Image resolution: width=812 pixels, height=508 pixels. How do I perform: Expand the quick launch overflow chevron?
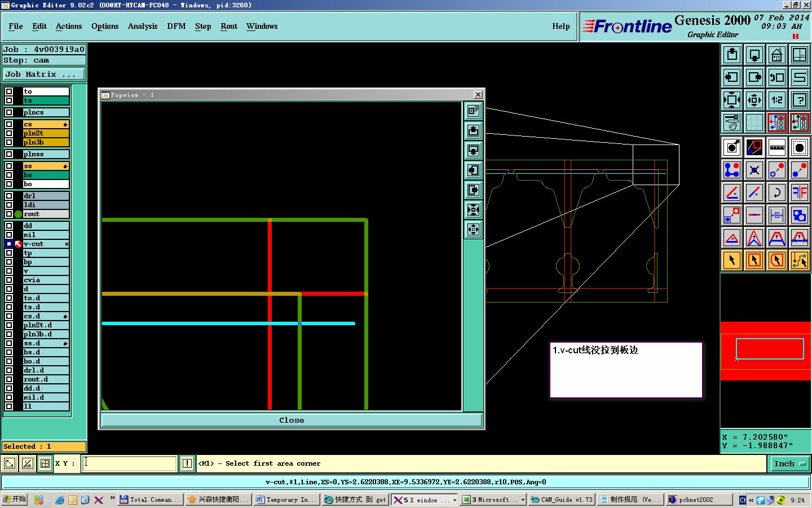[x=112, y=498]
